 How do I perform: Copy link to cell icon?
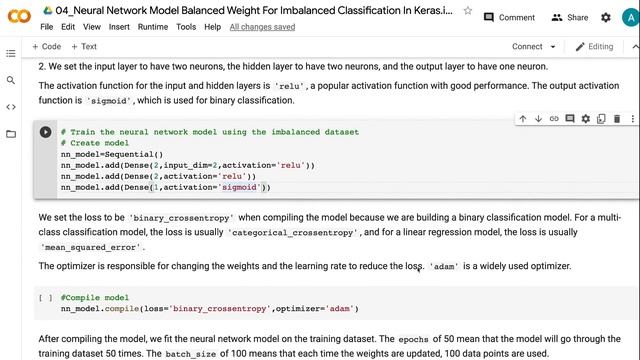point(554,119)
